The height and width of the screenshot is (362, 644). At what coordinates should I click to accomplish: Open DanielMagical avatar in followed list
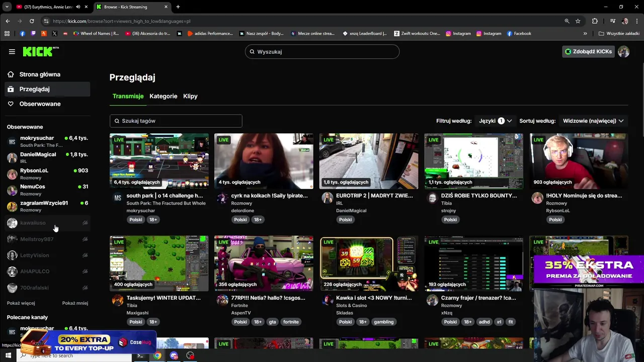click(x=12, y=158)
